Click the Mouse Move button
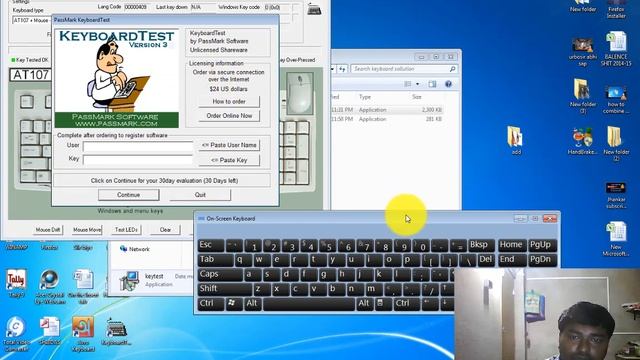The height and width of the screenshot is (360, 640). click(x=87, y=230)
